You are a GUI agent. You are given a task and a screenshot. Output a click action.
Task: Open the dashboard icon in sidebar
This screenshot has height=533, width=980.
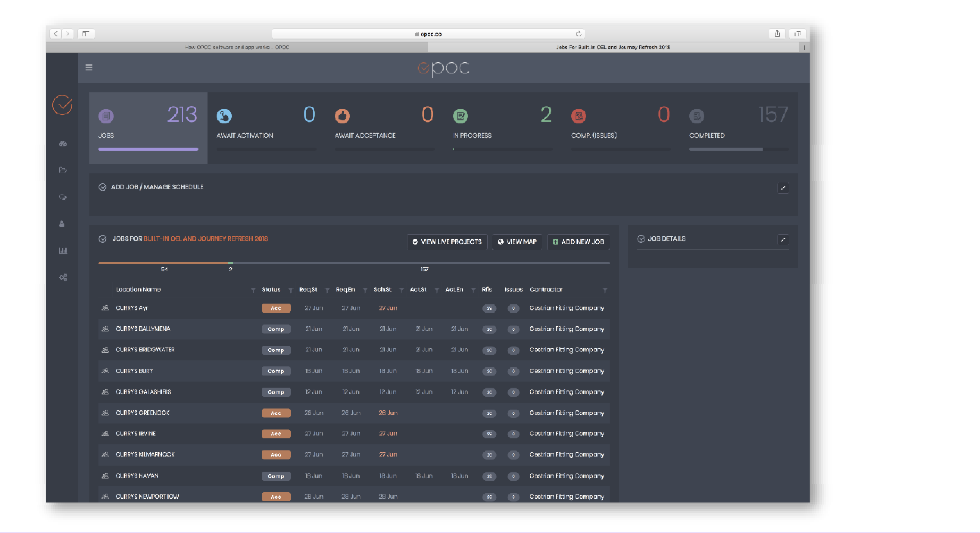tap(63, 143)
